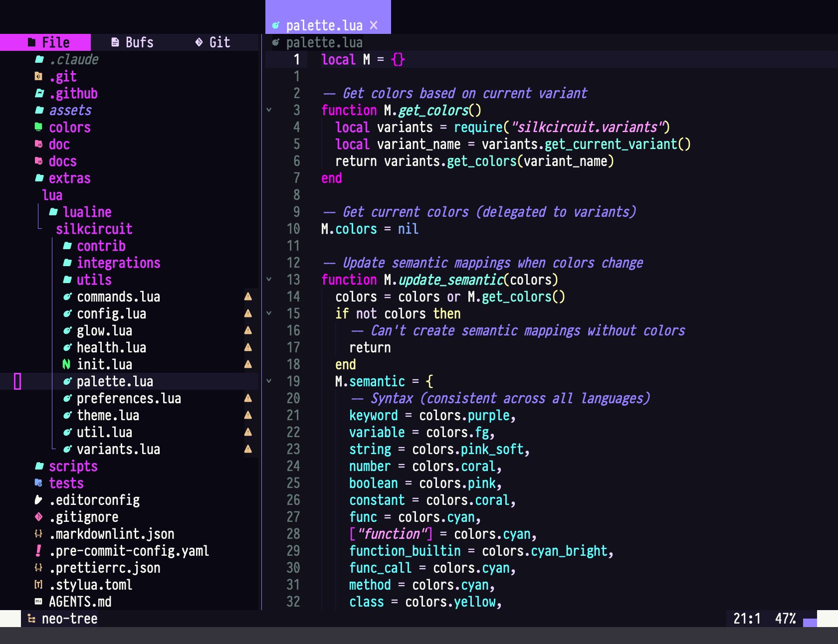Click the Lua icon beside commands.lua

pyautogui.click(x=67, y=297)
